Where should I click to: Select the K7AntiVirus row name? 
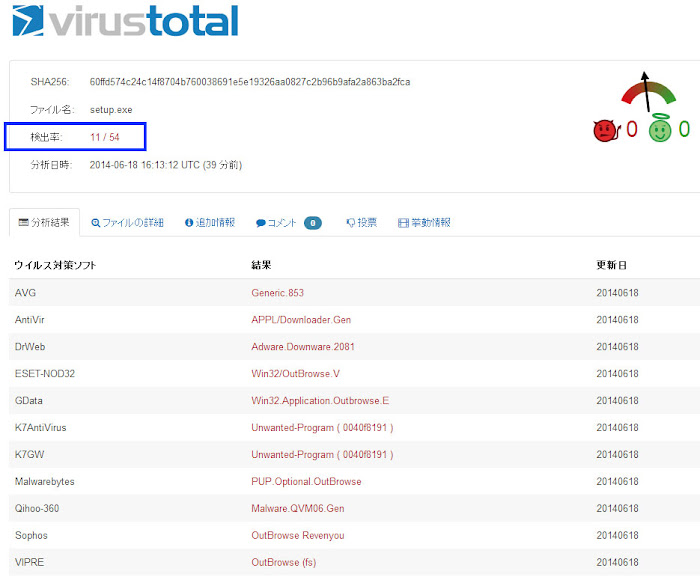pyautogui.click(x=41, y=427)
